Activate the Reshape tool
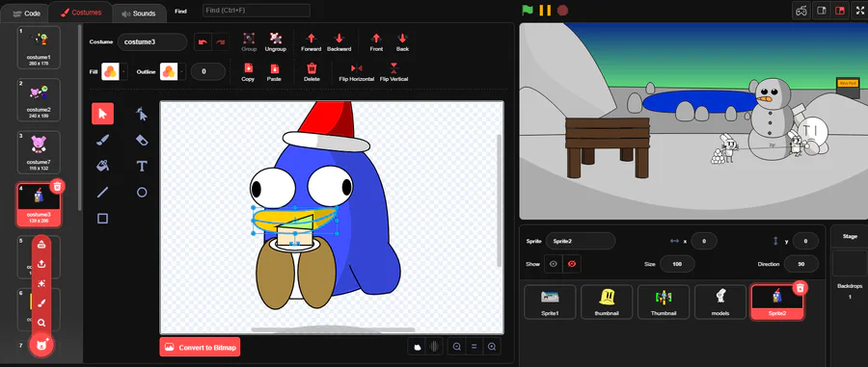Viewport: 868px width, 367px height. 142,114
